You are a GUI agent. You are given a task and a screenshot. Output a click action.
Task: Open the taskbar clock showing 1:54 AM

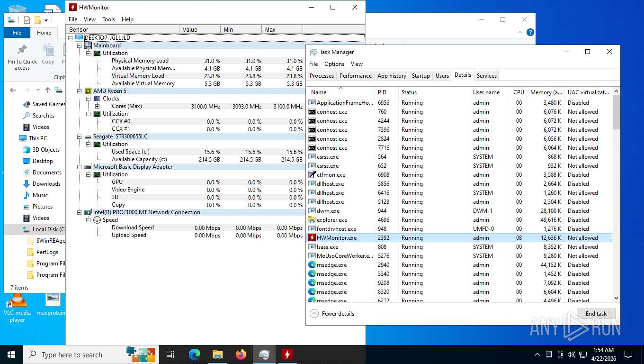[603, 355]
